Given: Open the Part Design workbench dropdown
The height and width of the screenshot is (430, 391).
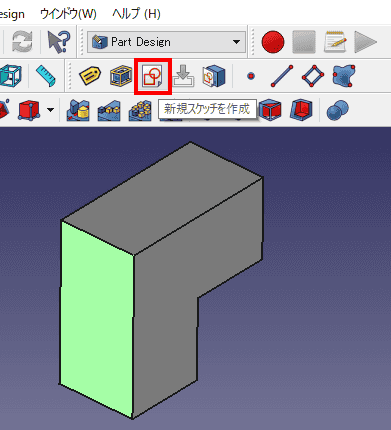Looking at the screenshot, I should tap(166, 42).
